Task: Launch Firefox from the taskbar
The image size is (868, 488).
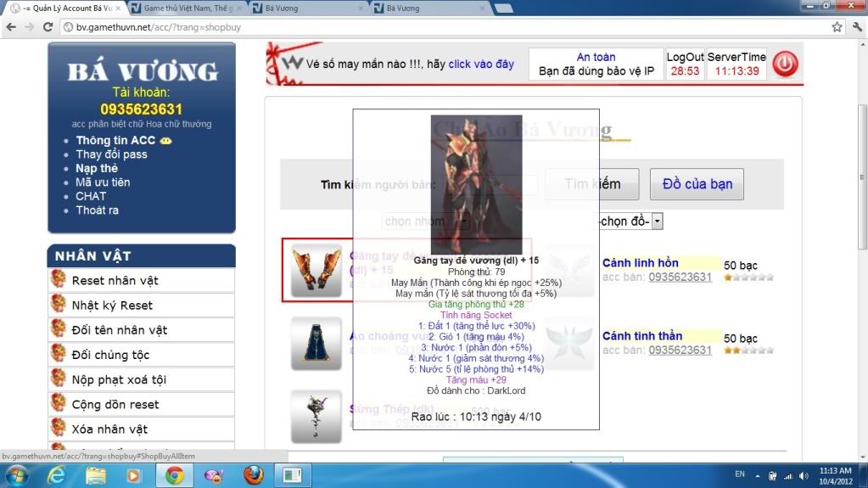Action: tap(254, 476)
